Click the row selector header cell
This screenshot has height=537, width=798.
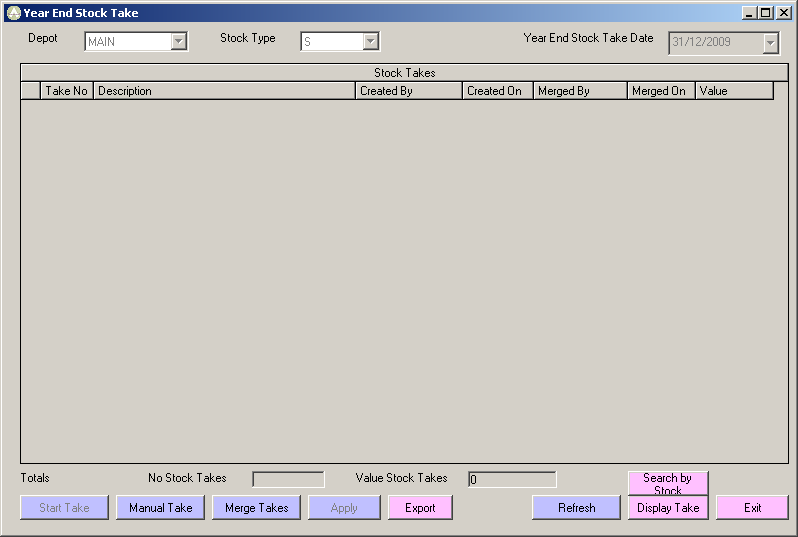tap(31, 91)
